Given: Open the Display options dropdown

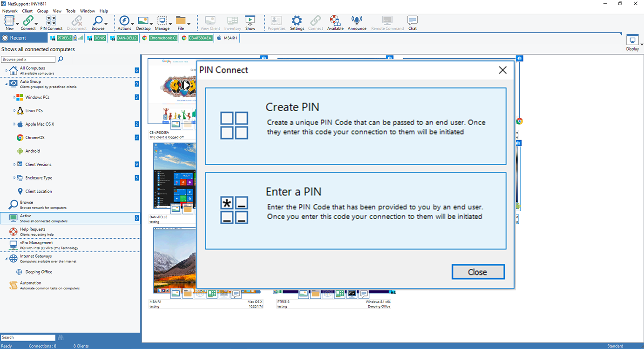Looking at the screenshot, I should pos(642,45).
